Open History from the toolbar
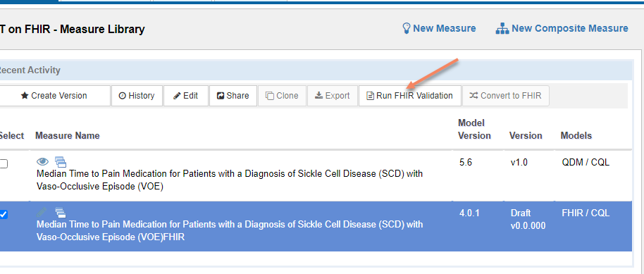The height and width of the screenshot is (274, 644). pos(137,96)
